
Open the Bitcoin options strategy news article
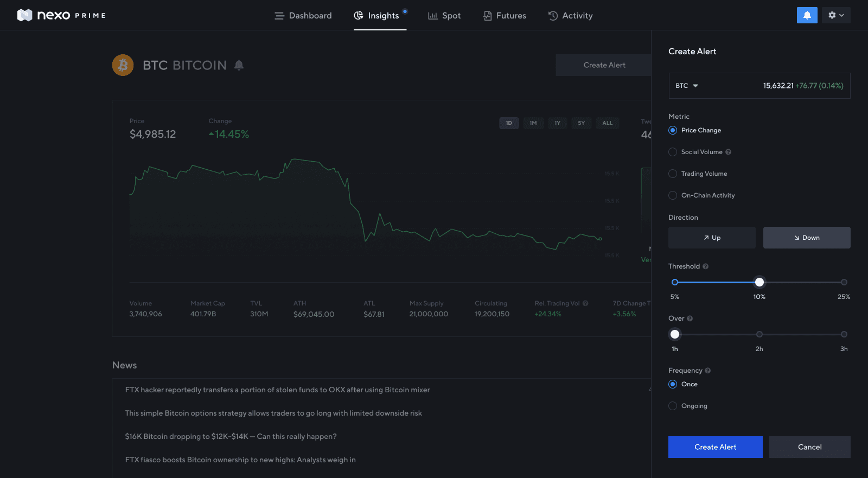click(x=273, y=413)
